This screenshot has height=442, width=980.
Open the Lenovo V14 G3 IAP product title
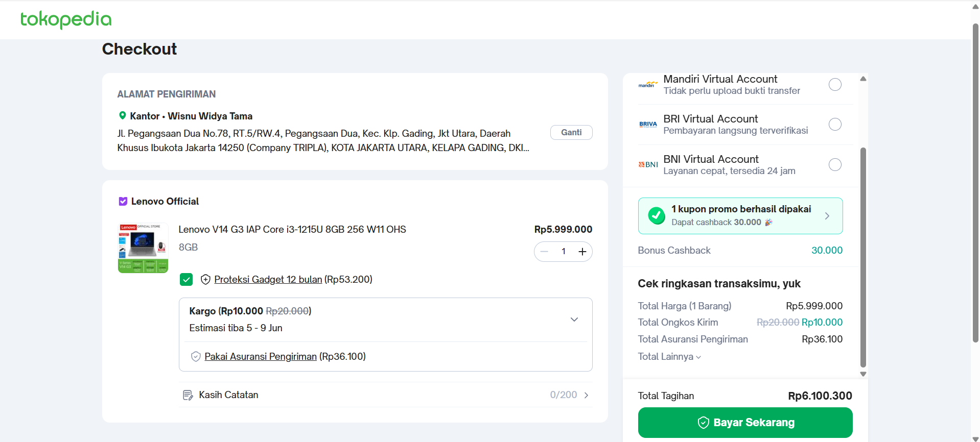coord(292,230)
